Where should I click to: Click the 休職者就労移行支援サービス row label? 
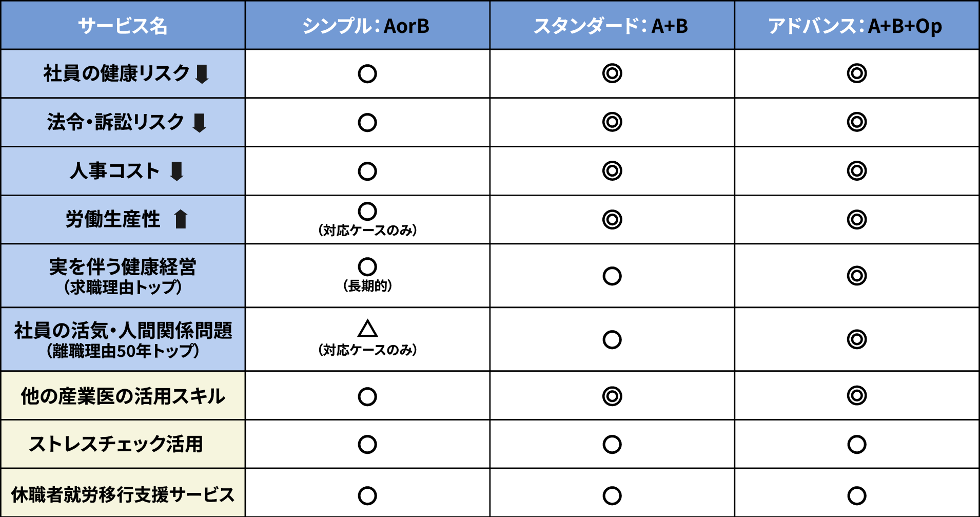pyautogui.click(x=123, y=494)
